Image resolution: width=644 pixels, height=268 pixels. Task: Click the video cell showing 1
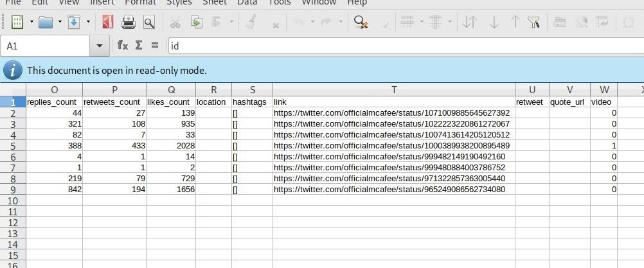(604, 146)
